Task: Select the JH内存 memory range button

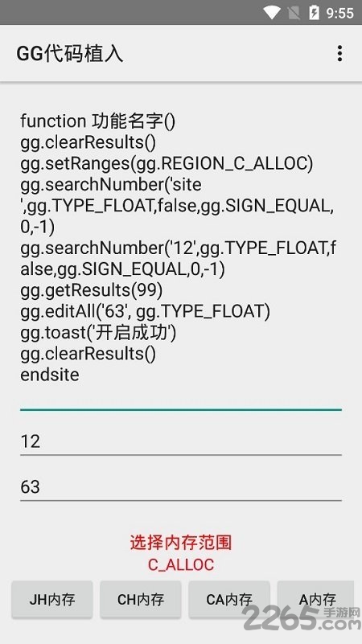Action: [52, 600]
